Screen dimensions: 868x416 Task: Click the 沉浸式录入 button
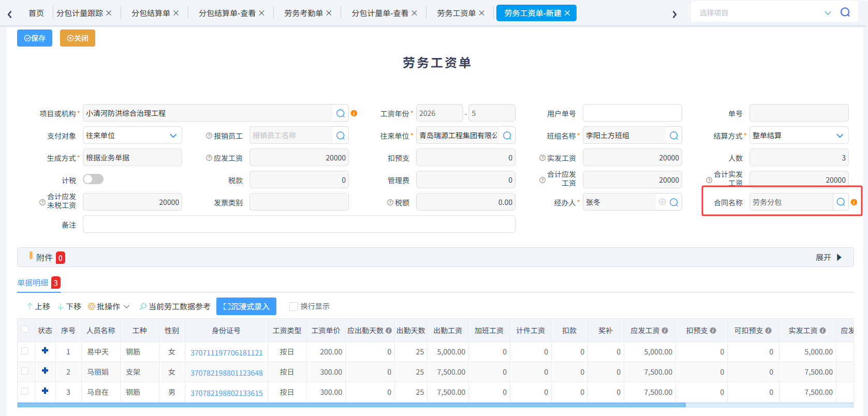click(x=246, y=306)
